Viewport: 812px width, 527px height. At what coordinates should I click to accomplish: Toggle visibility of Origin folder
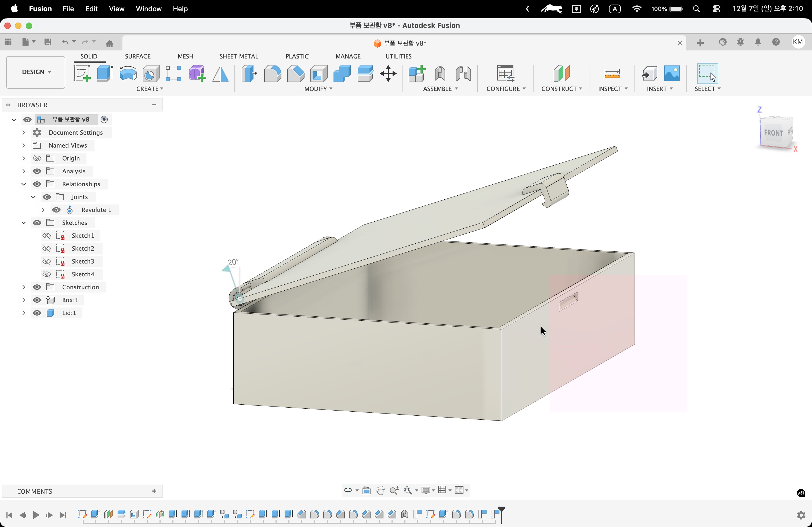pyautogui.click(x=37, y=158)
